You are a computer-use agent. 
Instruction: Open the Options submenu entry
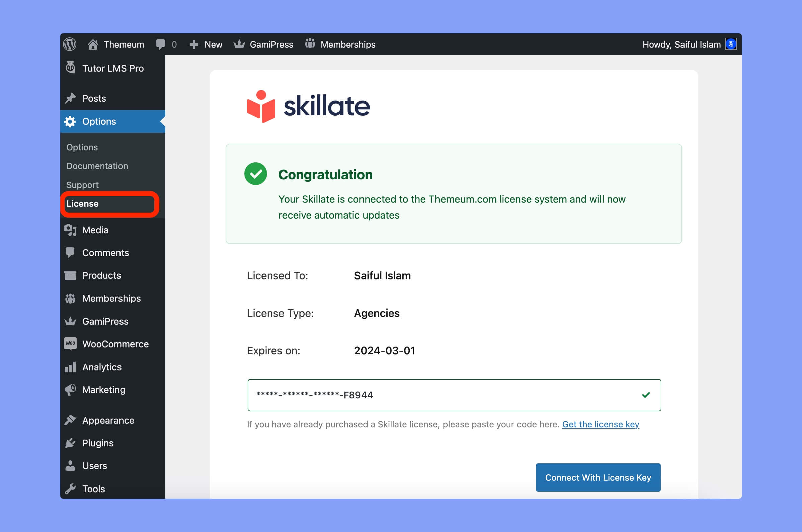(x=82, y=147)
